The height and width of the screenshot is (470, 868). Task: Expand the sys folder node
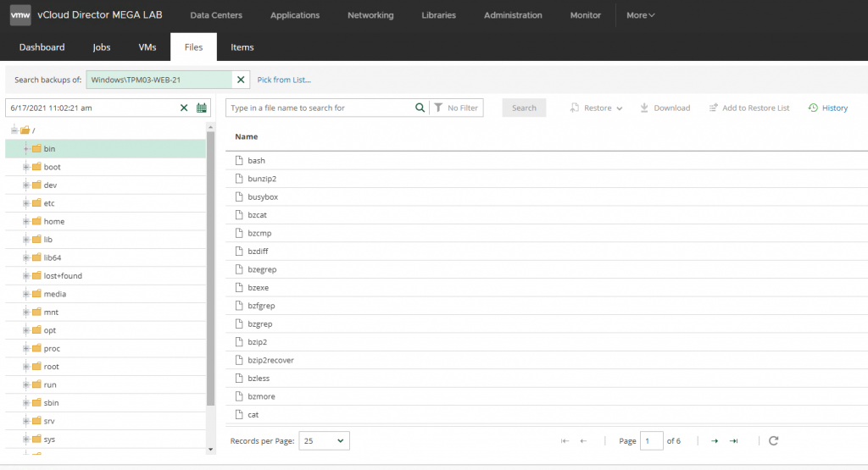tap(25, 439)
